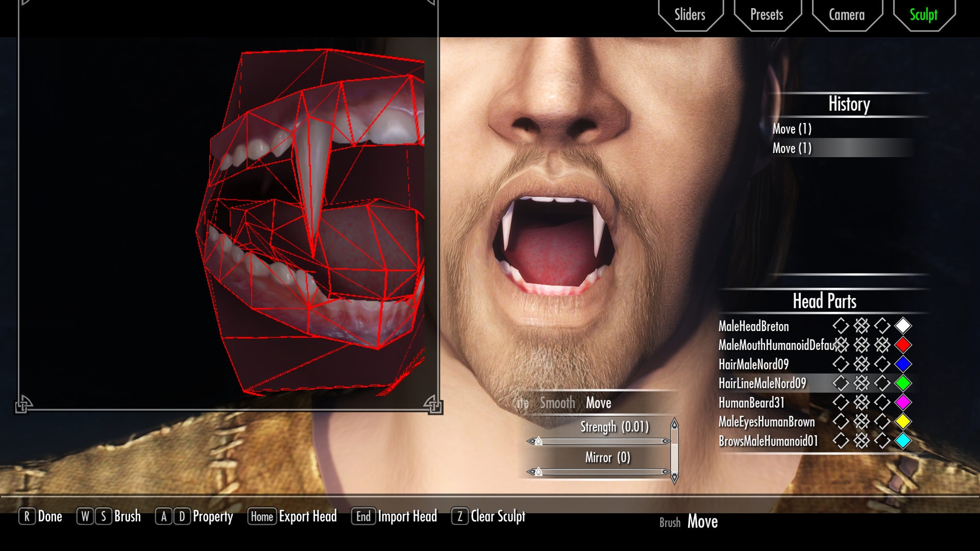980x551 pixels.
Task: Increase Strength with its right arrow
Action: (x=666, y=441)
